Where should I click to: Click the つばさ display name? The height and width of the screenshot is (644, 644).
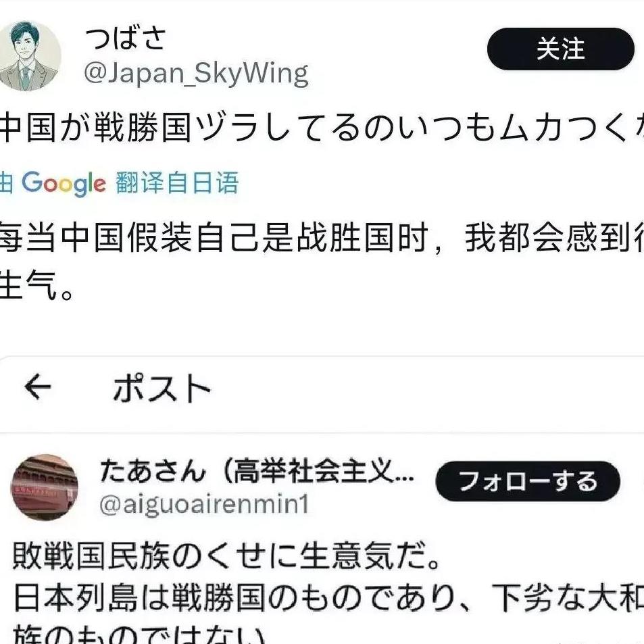pos(125,39)
